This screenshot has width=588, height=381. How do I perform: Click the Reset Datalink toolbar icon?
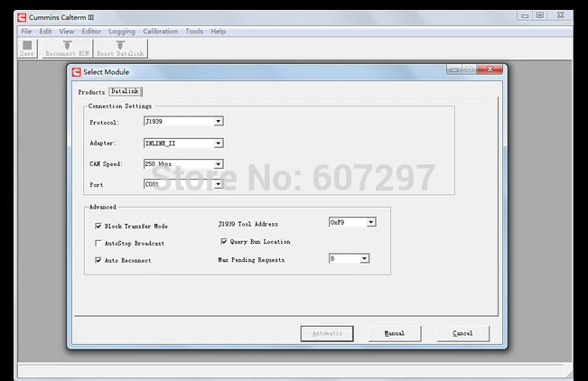coord(120,49)
